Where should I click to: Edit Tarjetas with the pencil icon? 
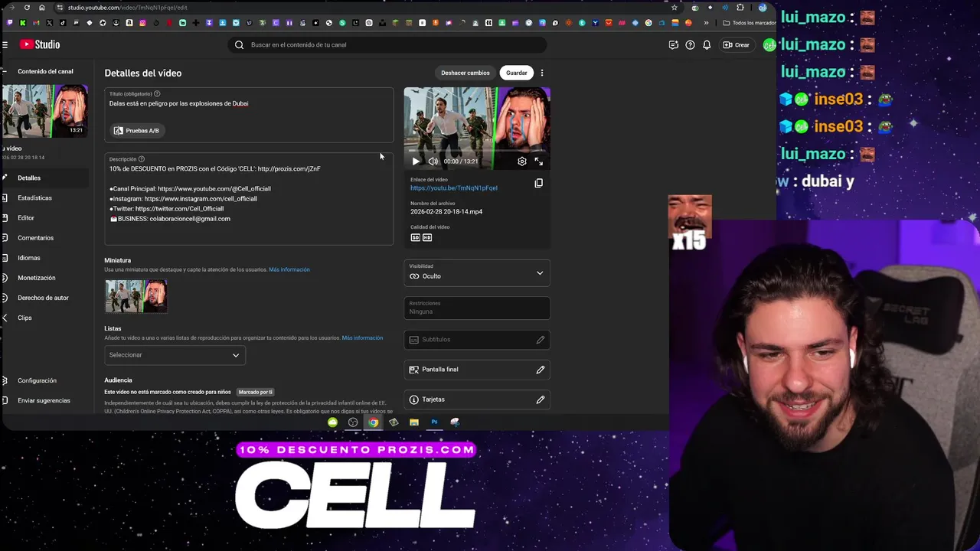[541, 399]
